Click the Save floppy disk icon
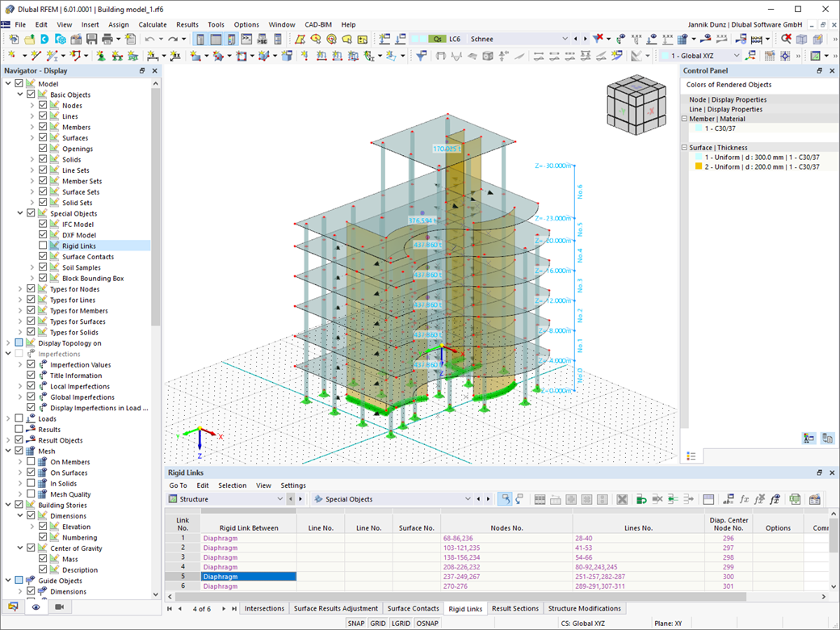The width and height of the screenshot is (840, 630). pos(91,39)
